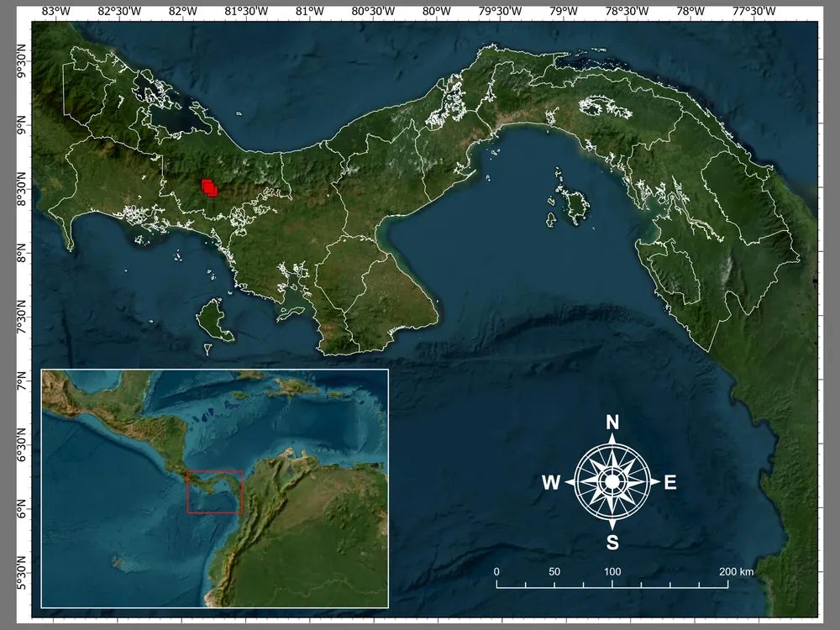Viewport: 840px width, 630px height.
Task: Click the 83°W longitude label
Action: pos(55,12)
